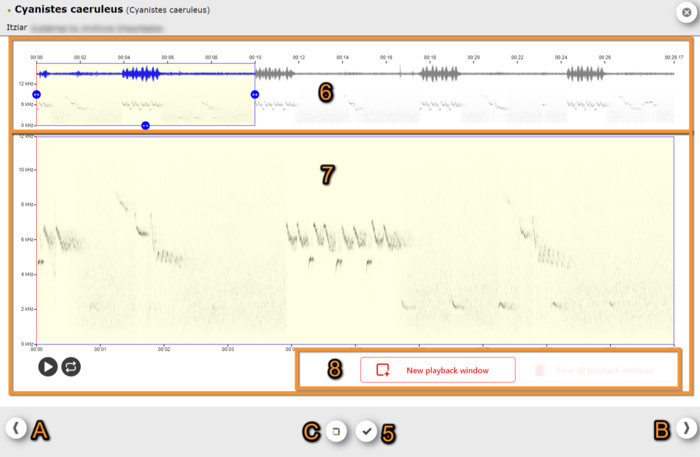Click the bottom handle of overview selection

point(146,125)
